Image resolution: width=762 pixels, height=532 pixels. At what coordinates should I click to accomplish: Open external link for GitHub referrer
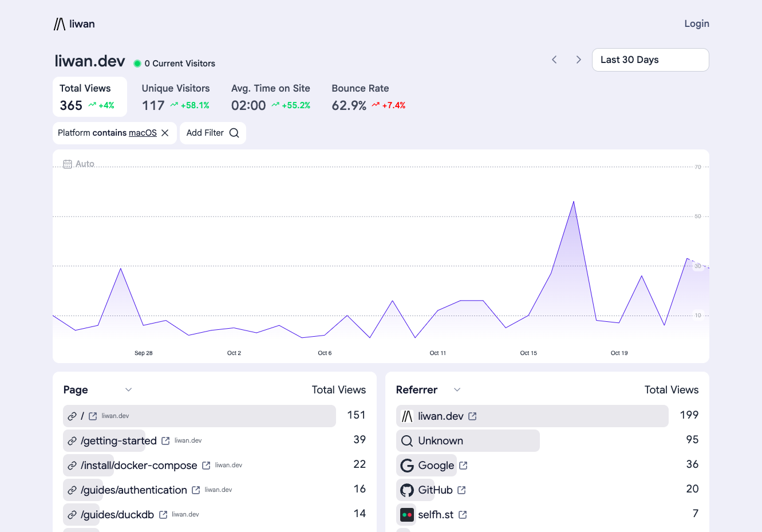(x=461, y=490)
